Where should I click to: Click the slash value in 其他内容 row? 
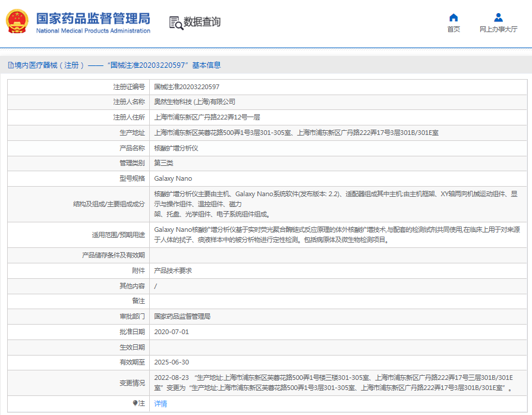coord(155,287)
